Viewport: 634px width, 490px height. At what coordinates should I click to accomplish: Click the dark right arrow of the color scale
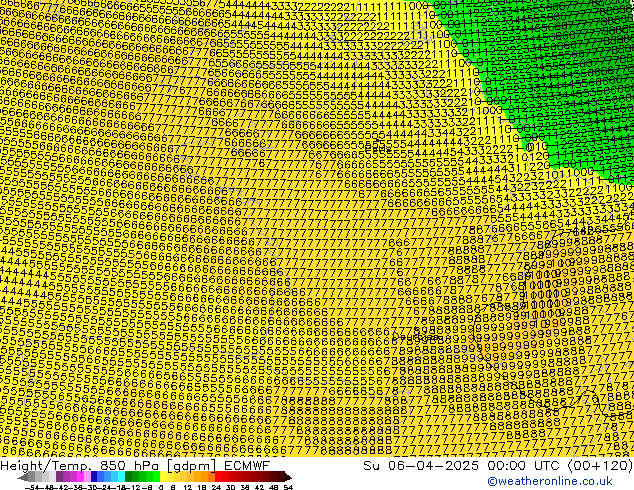coord(288,477)
